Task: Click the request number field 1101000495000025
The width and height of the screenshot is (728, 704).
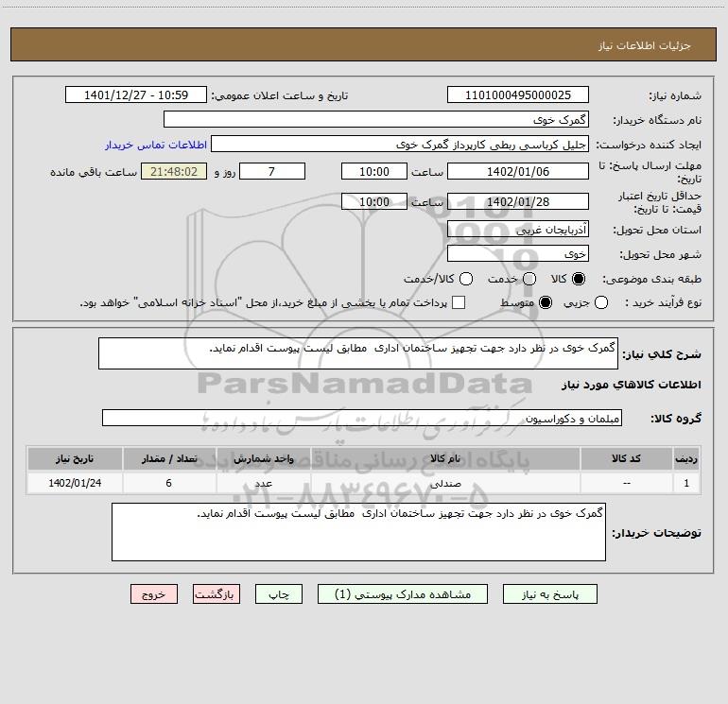Action: pos(518,94)
